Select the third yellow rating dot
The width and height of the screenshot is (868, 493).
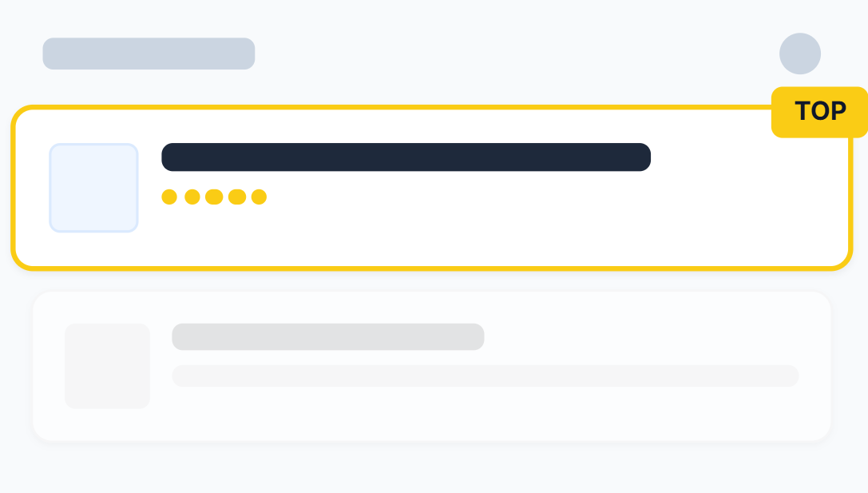(x=214, y=197)
